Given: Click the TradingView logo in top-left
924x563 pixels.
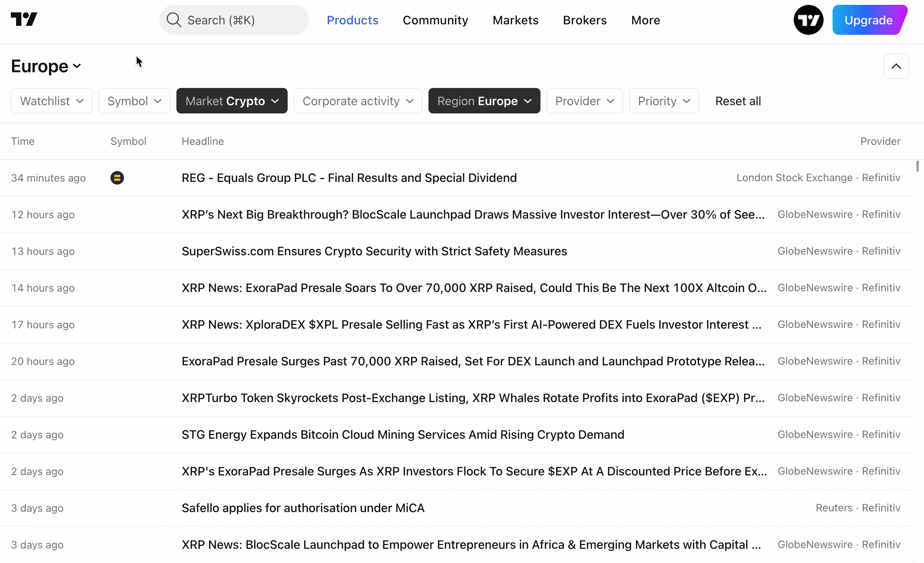Looking at the screenshot, I should [x=24, y=19].
